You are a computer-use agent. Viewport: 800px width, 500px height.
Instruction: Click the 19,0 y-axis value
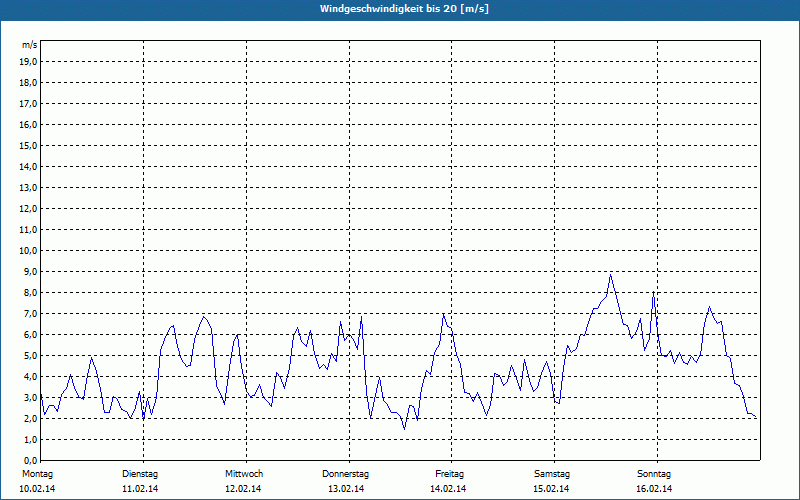coord(29,62)
